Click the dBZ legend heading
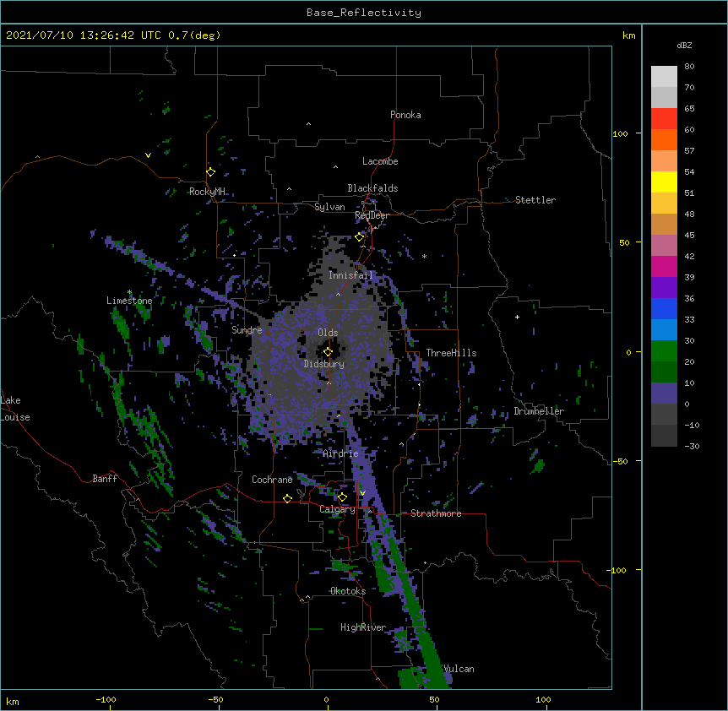 tap(684, 45)
